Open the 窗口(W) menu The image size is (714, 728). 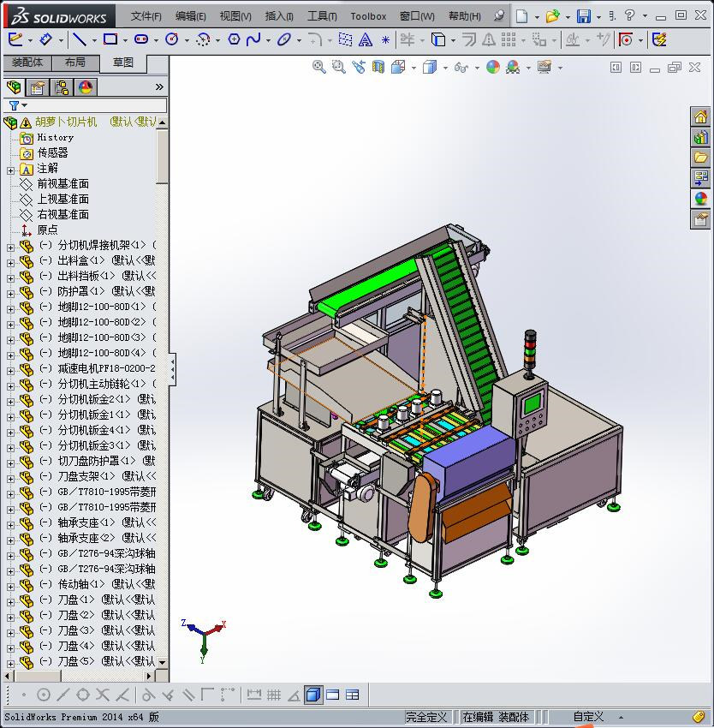[417, 16]
